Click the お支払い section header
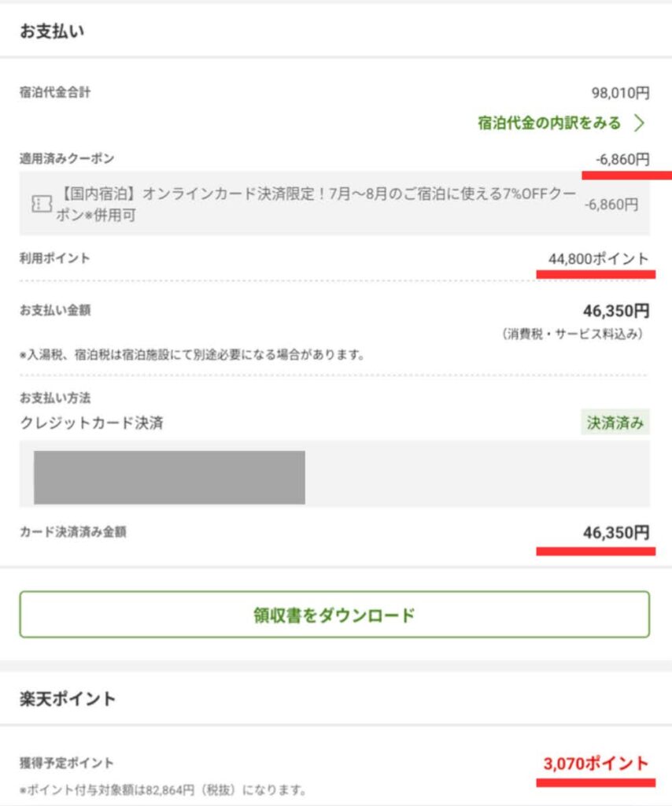The image size is (672, 806). pos(52,31)
